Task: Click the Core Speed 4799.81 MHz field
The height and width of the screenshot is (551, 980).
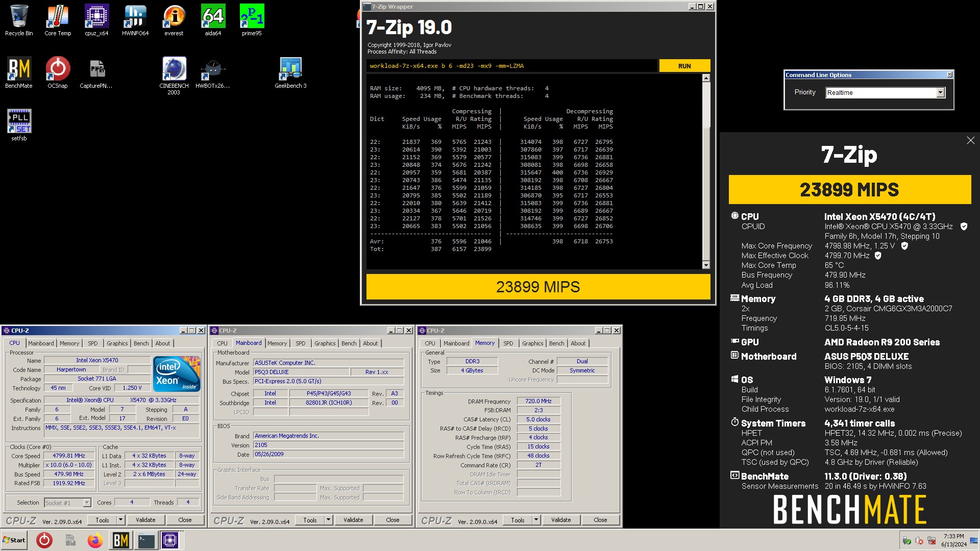Action: point(69,456)
